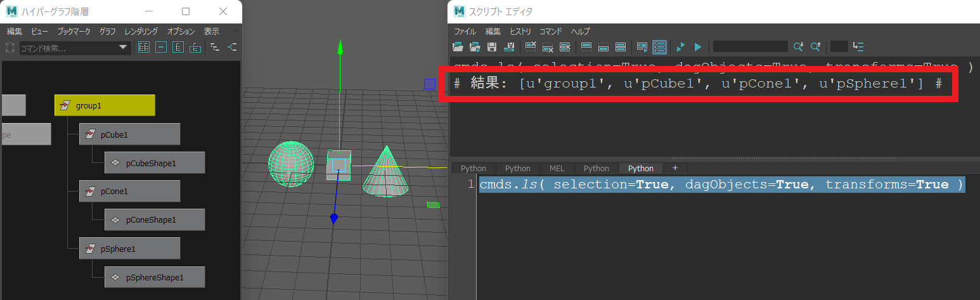Click the Frame Hierarchy icon in Hypergraph
Screen dimensions: 980x300
pyautogui.click(x=178, y=47)
